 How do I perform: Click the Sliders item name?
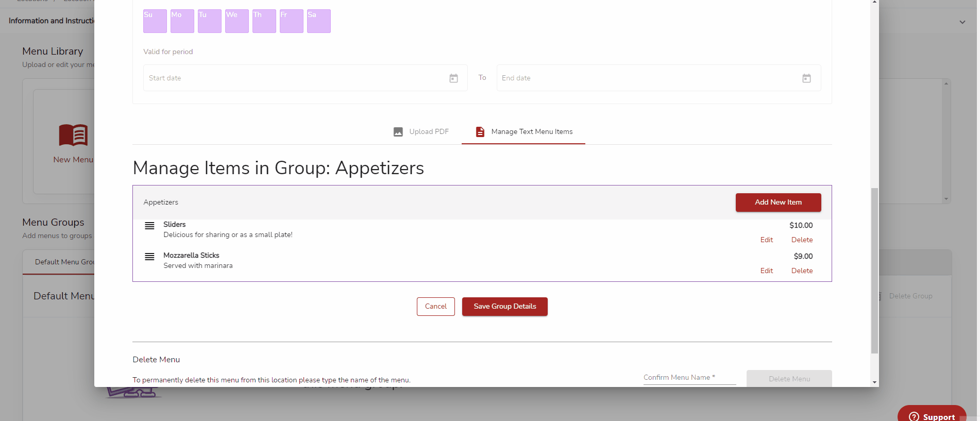(x=174, y=225)
